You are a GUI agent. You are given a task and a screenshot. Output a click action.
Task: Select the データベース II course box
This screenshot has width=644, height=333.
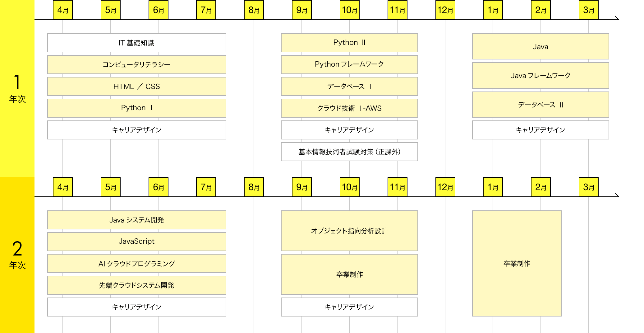(x=540, y=105)
